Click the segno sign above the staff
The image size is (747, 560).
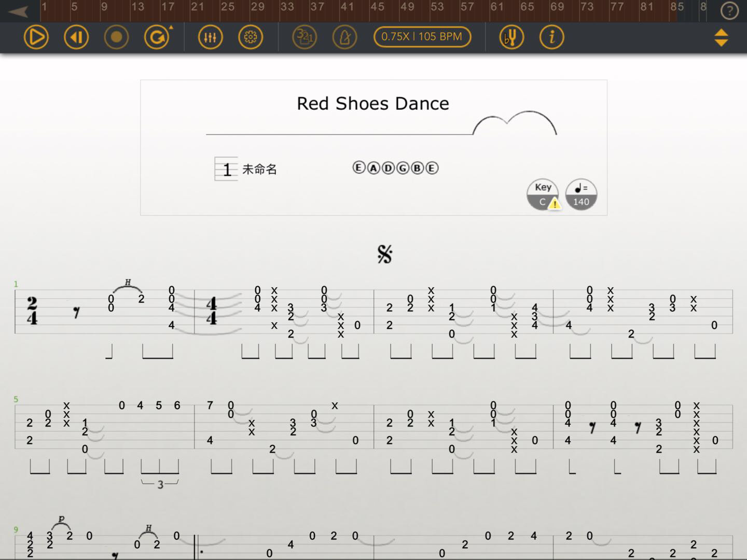coord(385,254)
